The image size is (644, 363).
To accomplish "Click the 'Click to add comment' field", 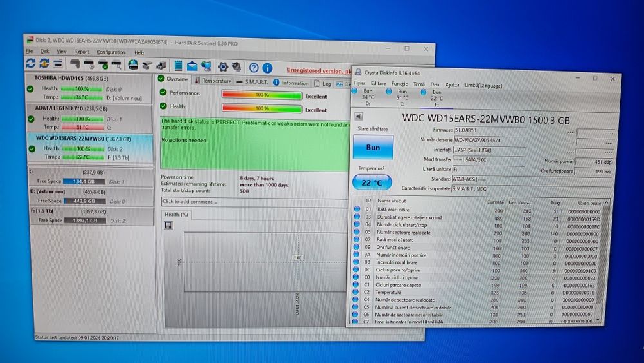I will tap(254, 202).
